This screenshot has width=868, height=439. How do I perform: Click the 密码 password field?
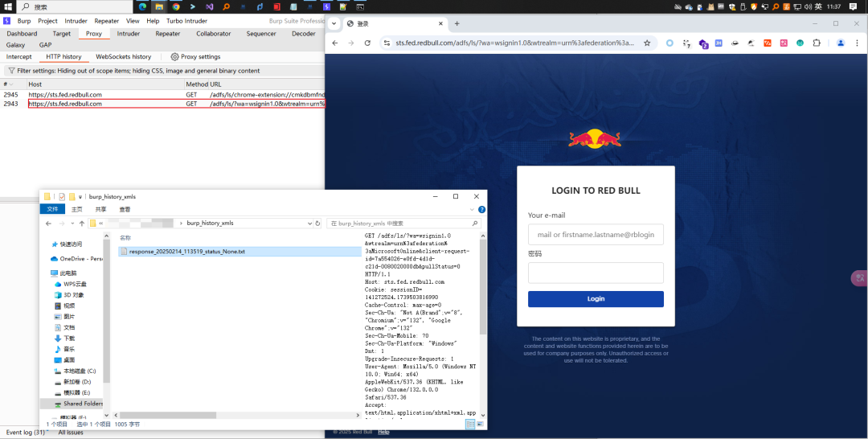596,273
